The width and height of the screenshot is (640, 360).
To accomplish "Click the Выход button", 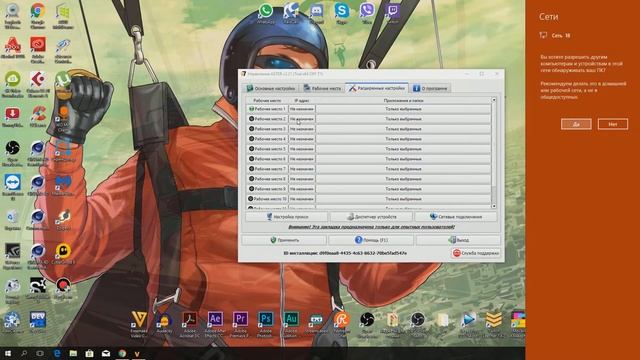I will [458, 240].
